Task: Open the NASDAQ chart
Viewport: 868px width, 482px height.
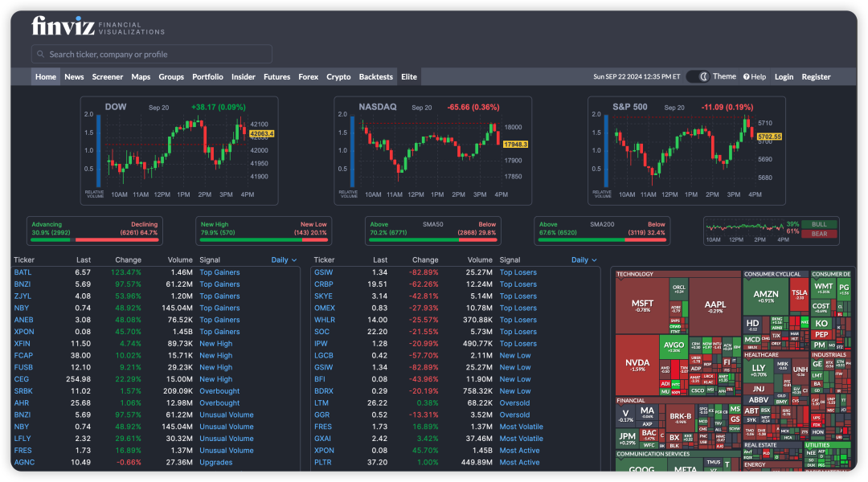Action: 433,150
